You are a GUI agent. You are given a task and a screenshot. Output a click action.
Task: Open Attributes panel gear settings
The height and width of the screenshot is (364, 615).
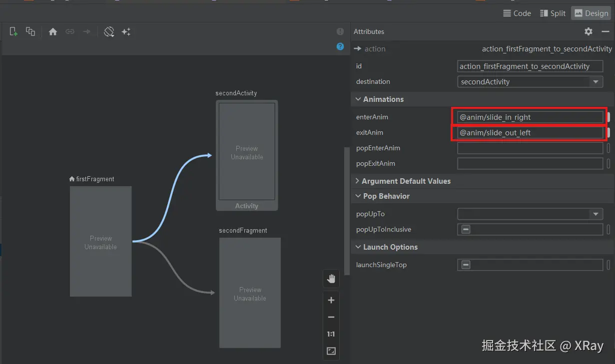click(x=589, y=31)
